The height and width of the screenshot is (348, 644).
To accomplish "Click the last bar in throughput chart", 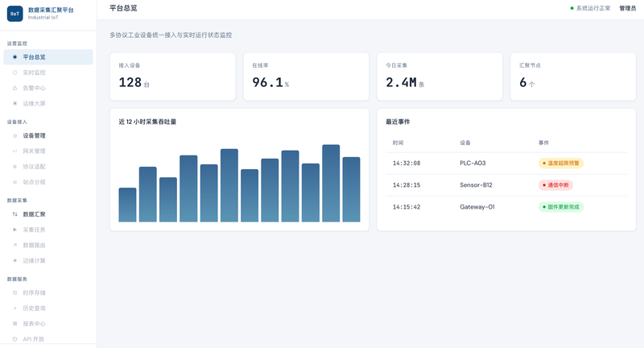I will 351,189.
